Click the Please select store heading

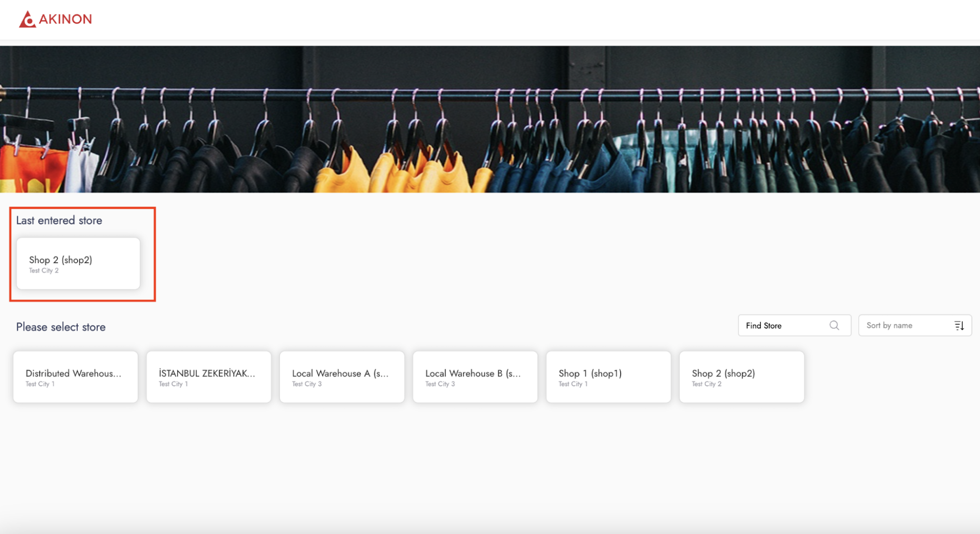[x=61, y=327]
